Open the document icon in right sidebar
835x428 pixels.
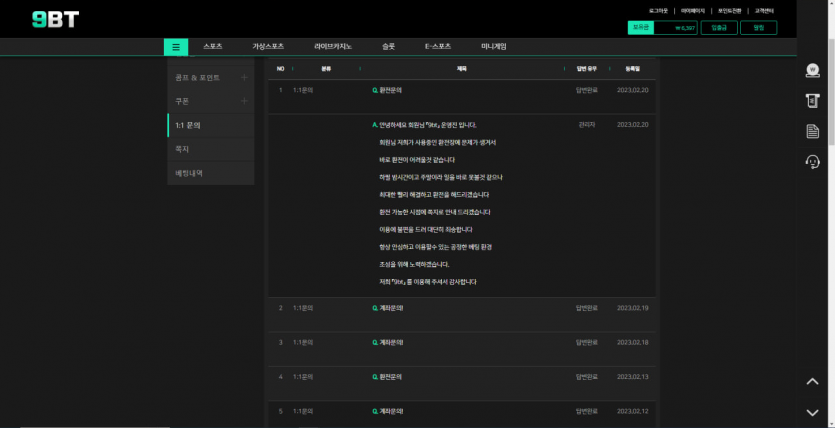pos(812,131)
